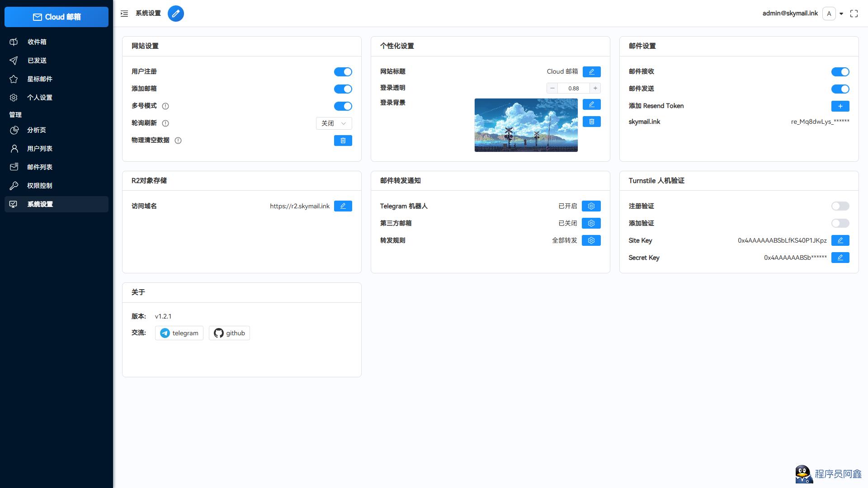868x488 pixels.
Task: Open Telegram 机器人 gear settings
Action: coord(591,206)
